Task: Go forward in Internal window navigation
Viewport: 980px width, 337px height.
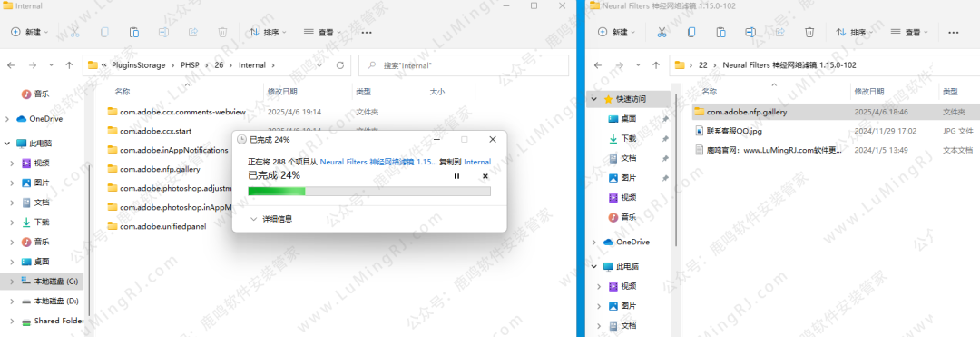Action: tap(33, 65)
